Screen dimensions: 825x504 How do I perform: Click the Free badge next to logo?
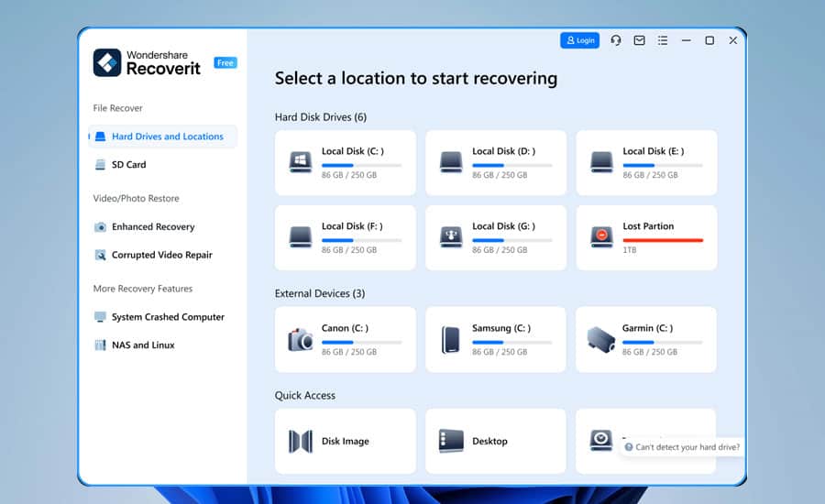(x=225, y=62)
